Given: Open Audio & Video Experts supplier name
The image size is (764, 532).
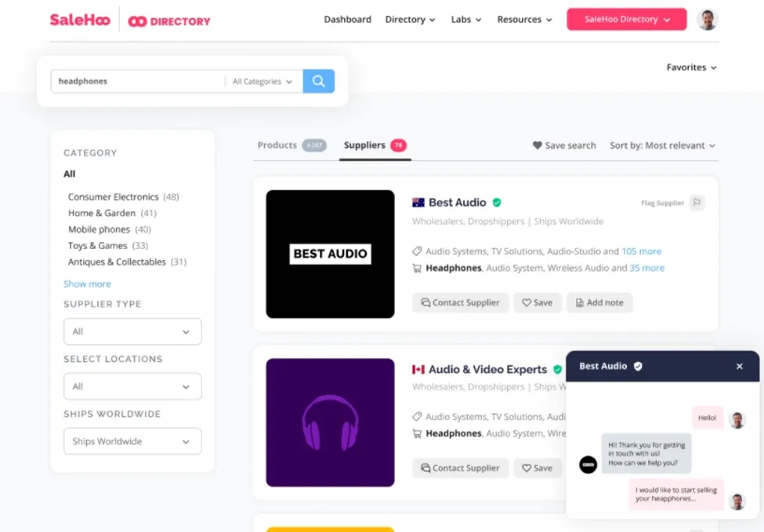Looking at the screenshot, I should (x=487, y=369).
